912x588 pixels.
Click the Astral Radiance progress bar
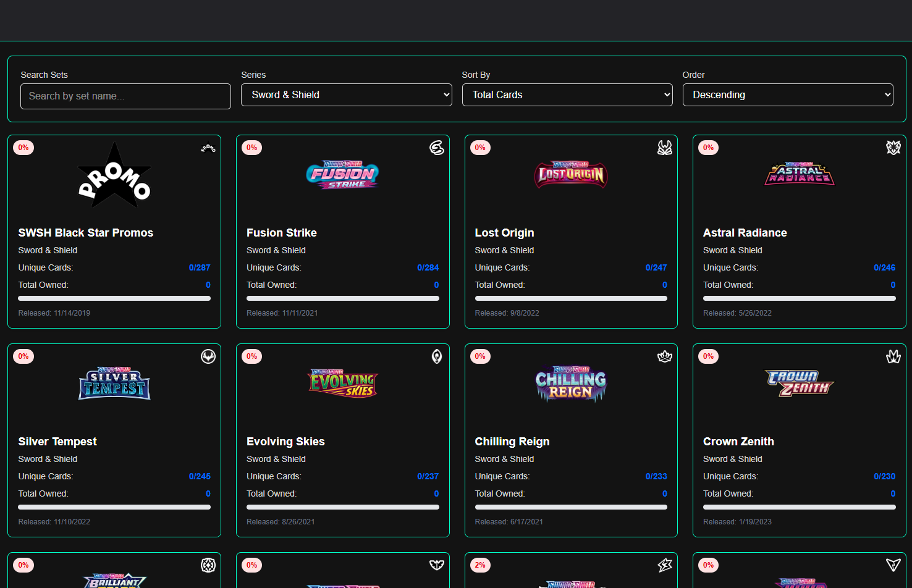pos(799,298)
